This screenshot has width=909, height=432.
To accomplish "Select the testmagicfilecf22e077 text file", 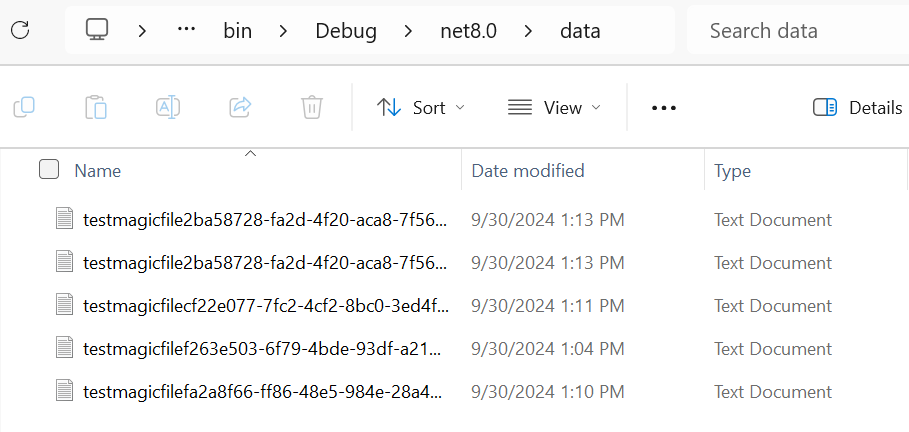I will [x=265, y=306].
